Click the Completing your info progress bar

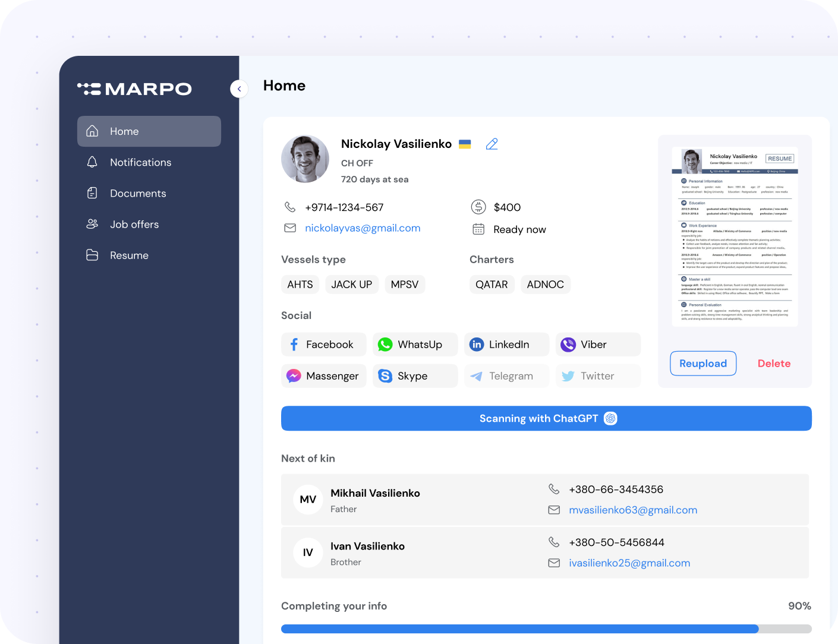546,629
